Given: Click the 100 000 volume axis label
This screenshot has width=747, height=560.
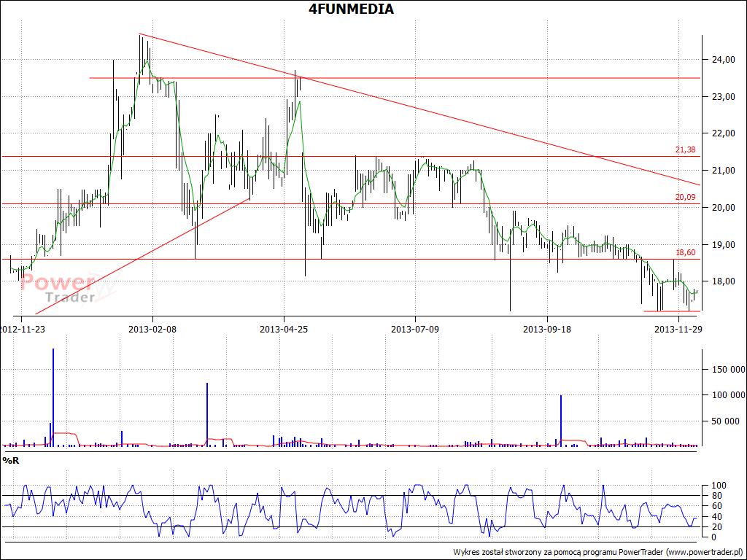Looking at the screenshot, I should 727,395.
